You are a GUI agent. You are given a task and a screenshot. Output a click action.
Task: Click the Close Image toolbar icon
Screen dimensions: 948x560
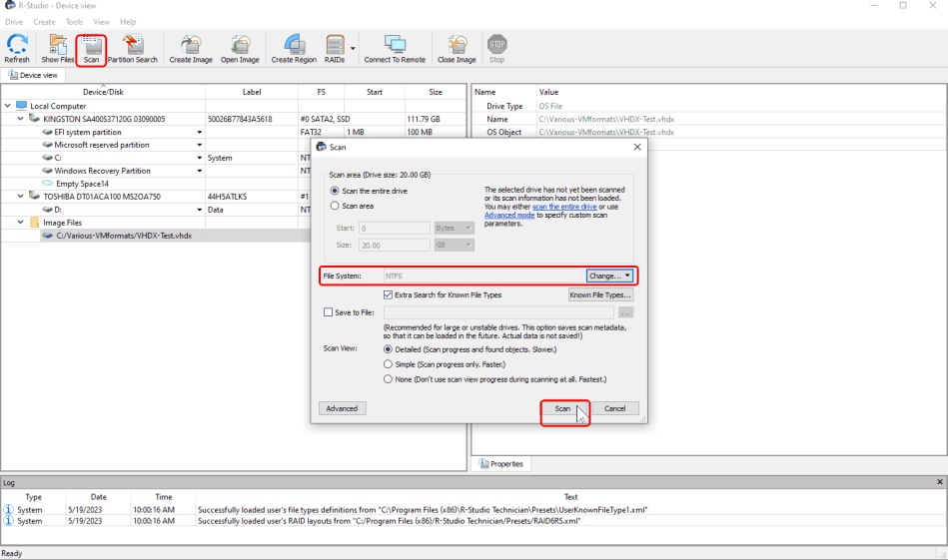(x=458, y=45)
